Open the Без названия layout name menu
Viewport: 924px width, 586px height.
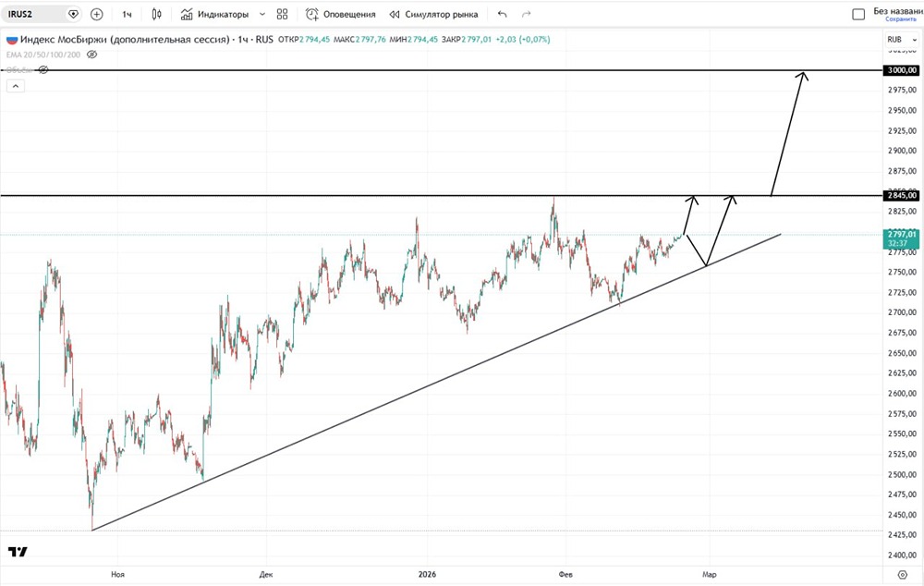[x=897, y=10]
